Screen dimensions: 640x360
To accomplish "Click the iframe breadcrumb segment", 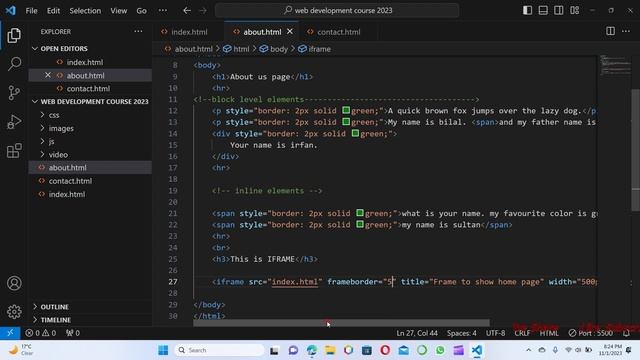I will click(x=314, y=49).
